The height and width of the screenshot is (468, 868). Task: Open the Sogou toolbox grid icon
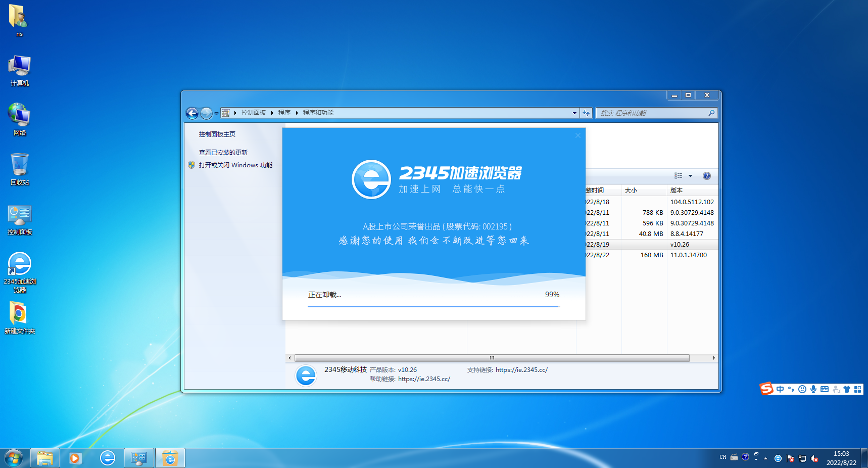pos(857,389)
